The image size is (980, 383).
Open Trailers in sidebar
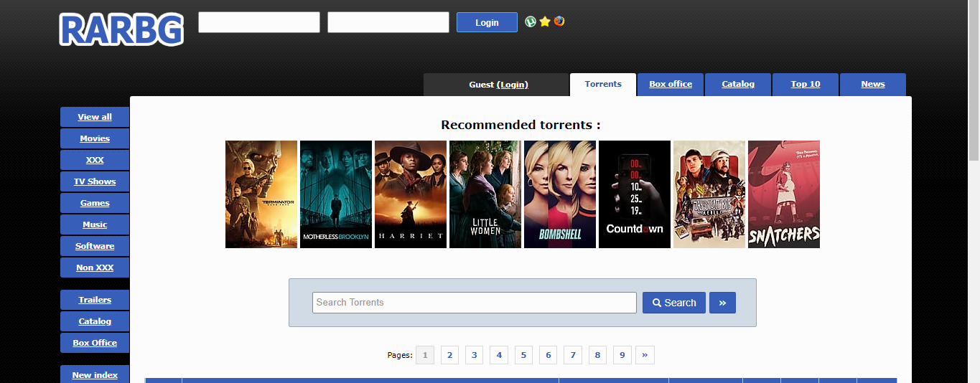(x=95, y=300)
